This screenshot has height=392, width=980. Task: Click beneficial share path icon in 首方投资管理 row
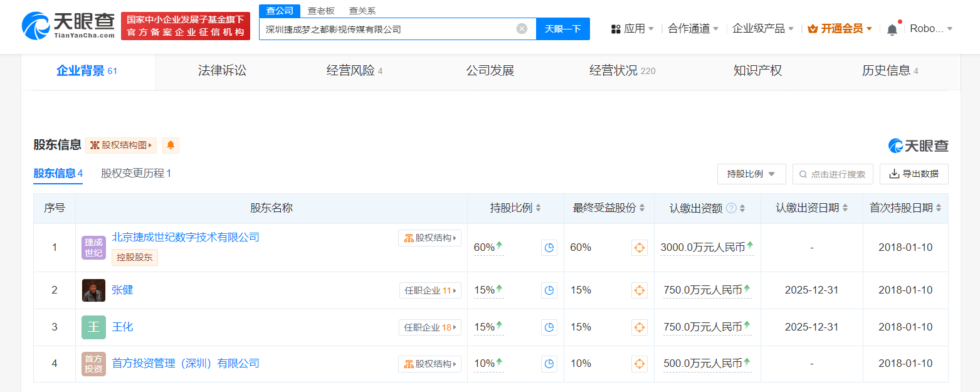[640, 364]
